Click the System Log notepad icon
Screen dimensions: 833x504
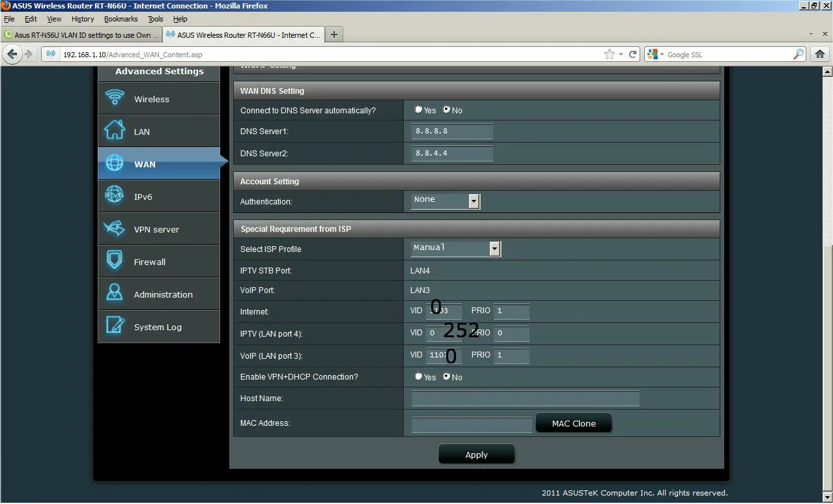click(115, 326)
